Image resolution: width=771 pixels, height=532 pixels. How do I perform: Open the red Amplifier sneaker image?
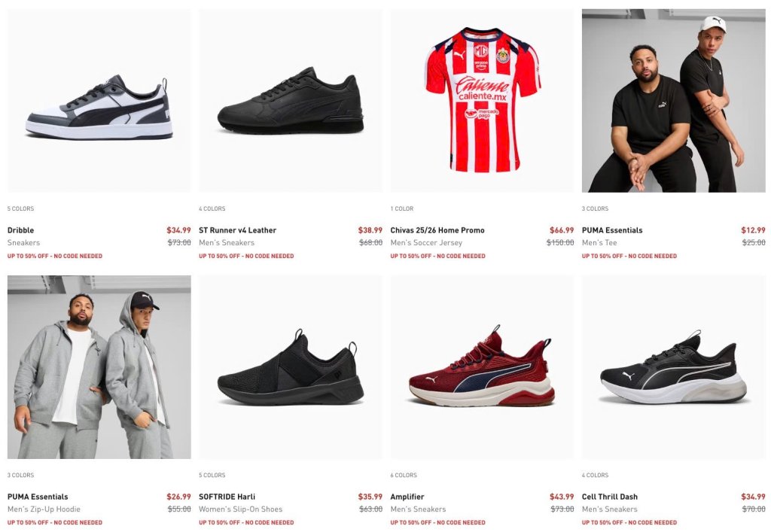[x=482, y=367]
